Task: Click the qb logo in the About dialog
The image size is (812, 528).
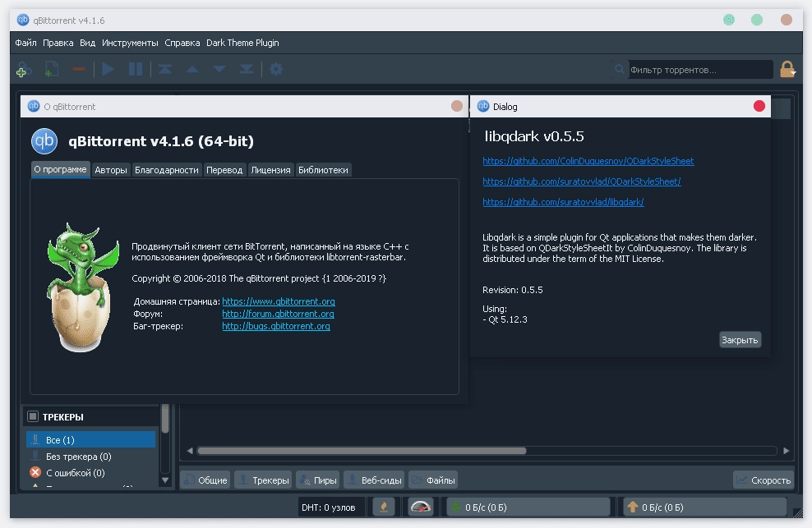Action: pyautogui.click(x=44, y=140)
